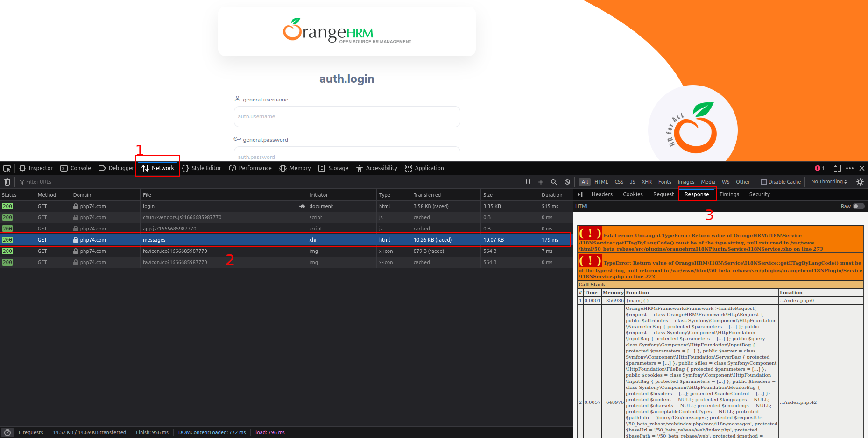The width and height of the screenshot is (868, 438).
Task: Start performance analysis with stopwatch icon
Action: 7,432
